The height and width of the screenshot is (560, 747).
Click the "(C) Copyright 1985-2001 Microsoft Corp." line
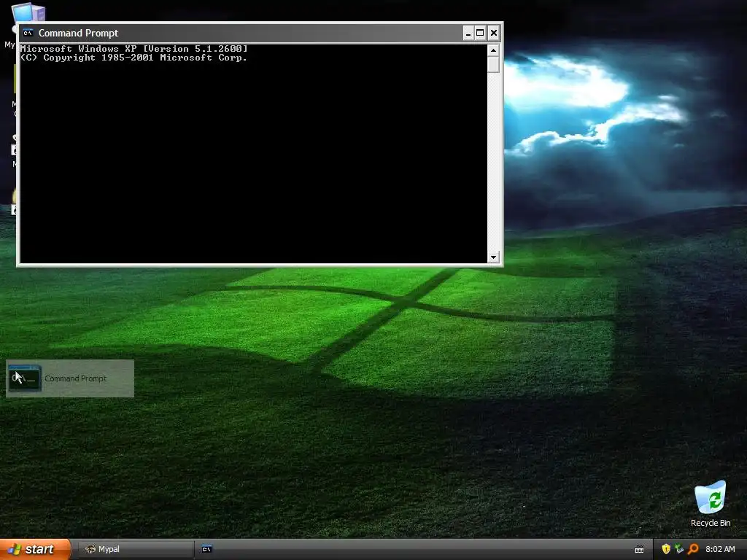tap(133, 58)
